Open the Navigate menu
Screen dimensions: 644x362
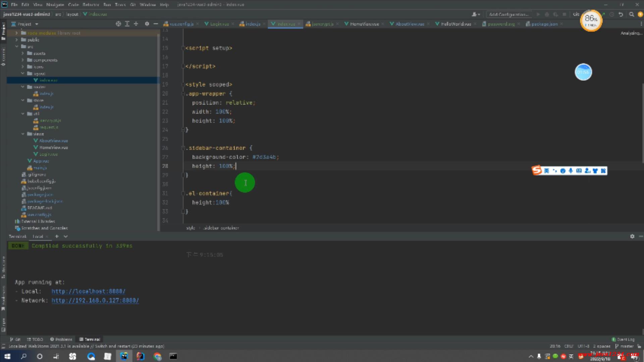point(55,5)
